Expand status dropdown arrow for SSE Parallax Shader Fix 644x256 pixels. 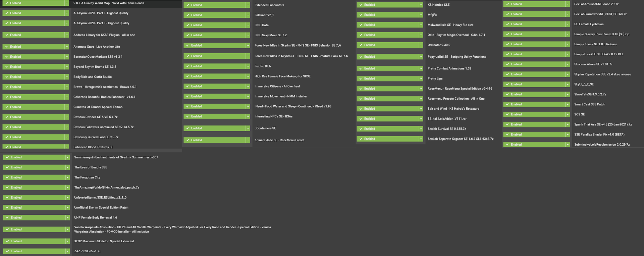click(568, 135)
